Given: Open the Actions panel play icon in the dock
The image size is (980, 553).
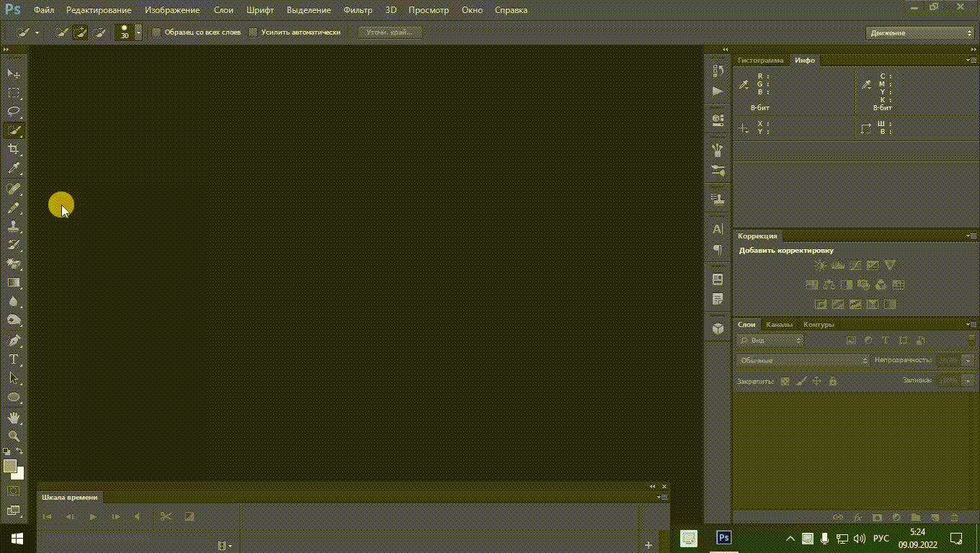Looking at the screenshot, I should point(718,91).
